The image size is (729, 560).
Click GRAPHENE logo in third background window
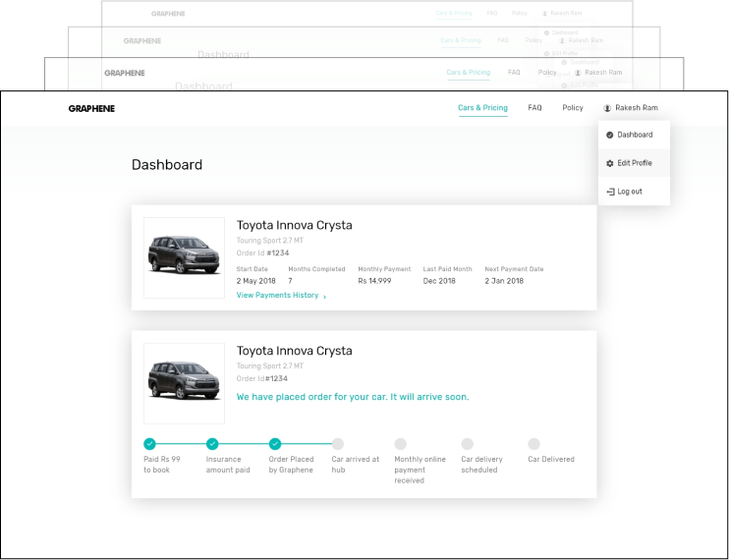click(x=125, y=73)
